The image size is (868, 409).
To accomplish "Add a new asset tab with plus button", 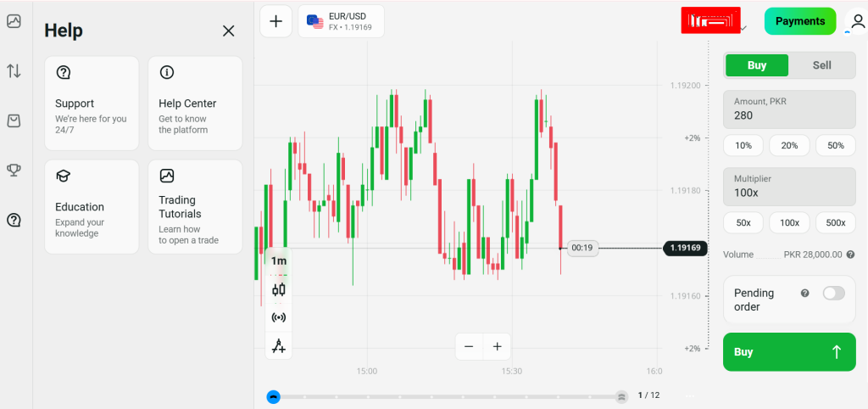I will click(275, 21).
